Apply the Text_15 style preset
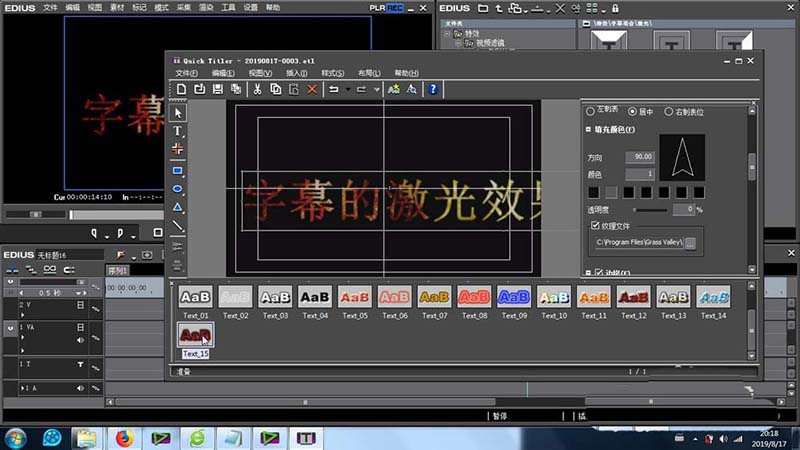 click(x=195, y=335)
